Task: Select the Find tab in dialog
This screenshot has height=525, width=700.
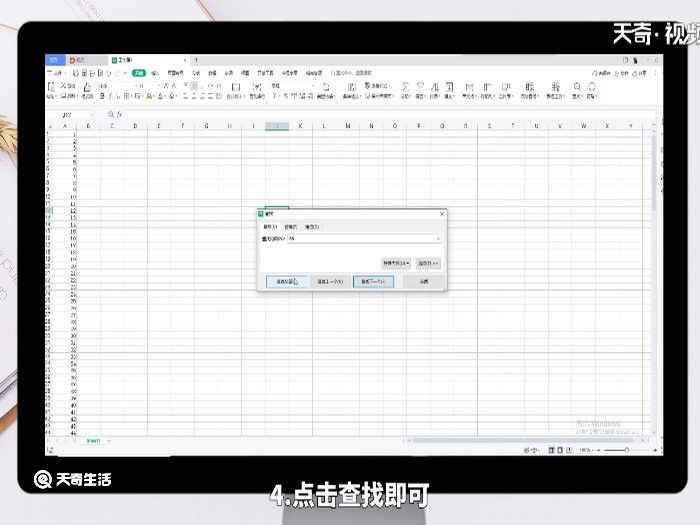Action: pos(271,227)
